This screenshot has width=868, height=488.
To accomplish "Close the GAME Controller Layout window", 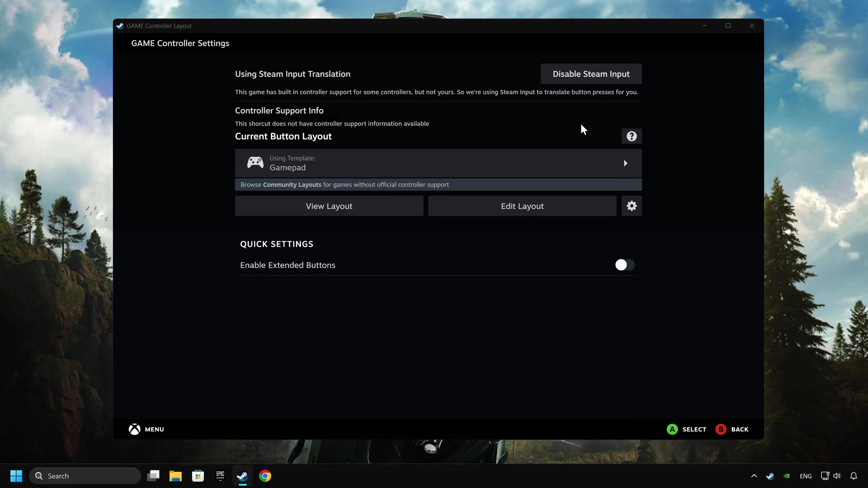I will pos(752,26).
